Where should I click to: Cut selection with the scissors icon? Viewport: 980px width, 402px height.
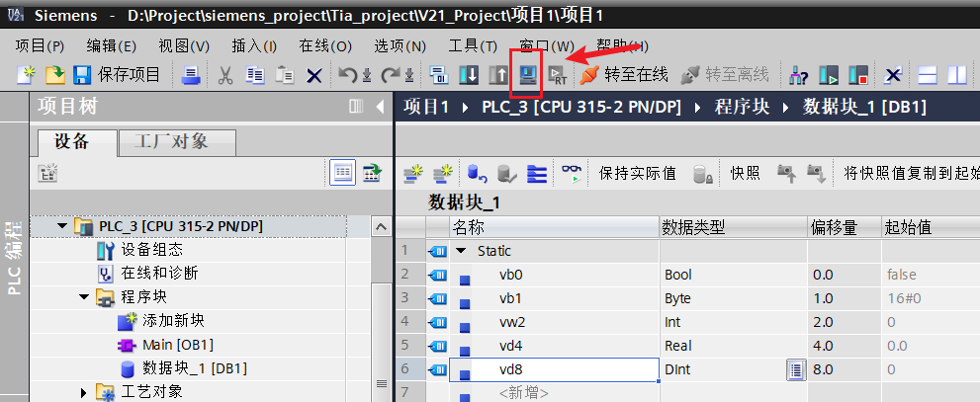[x=225, y=75]
